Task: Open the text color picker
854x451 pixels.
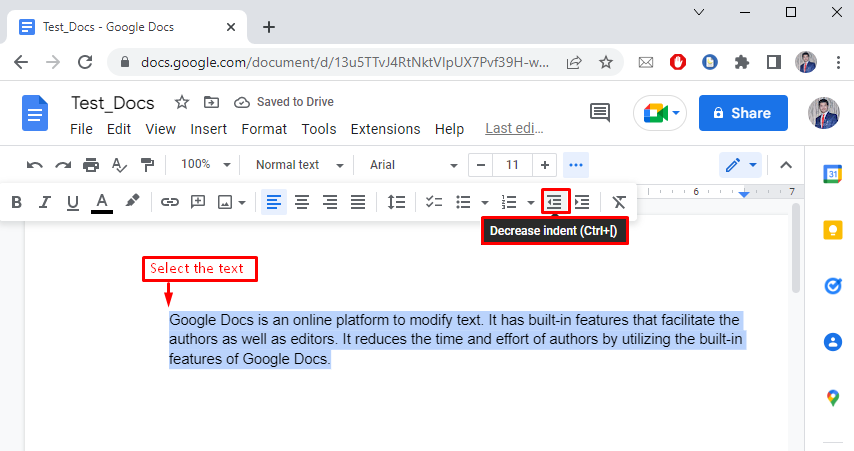Action: (x=102, y=203)
